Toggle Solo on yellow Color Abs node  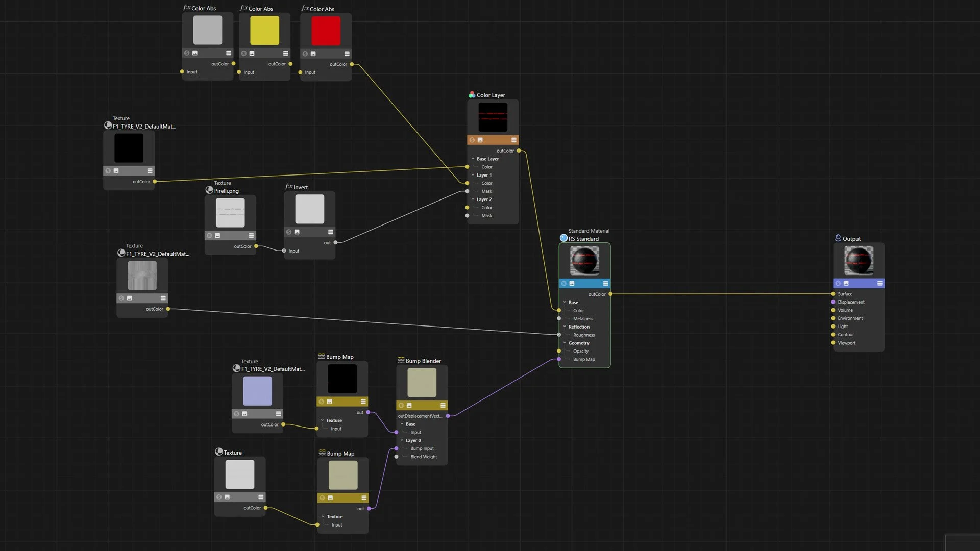click(244, 53)
